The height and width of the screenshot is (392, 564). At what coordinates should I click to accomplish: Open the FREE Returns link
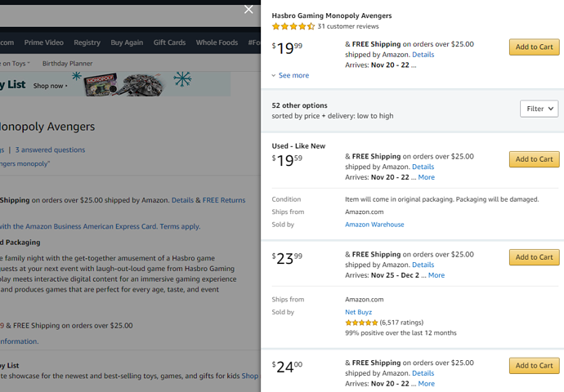(x=224, y=200)
